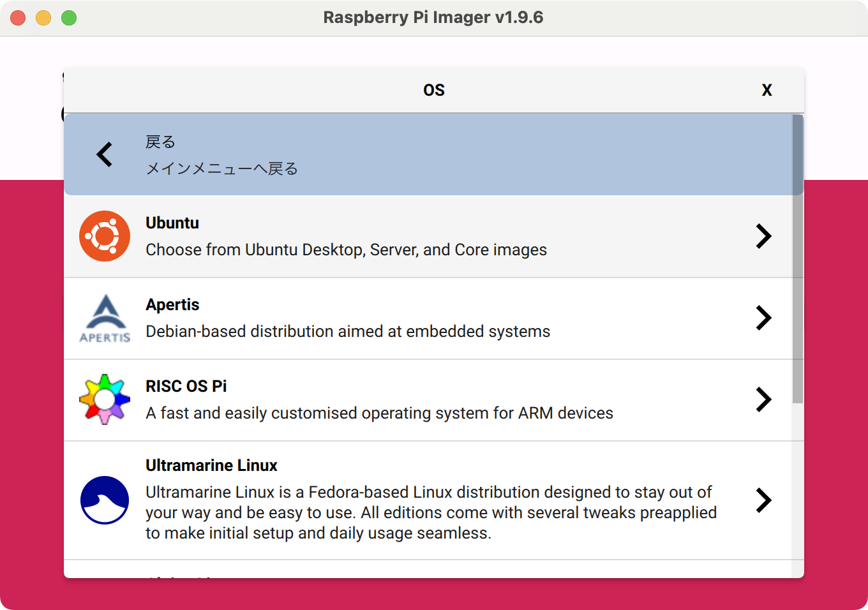Expand the Ultramarine Linux submenu chevron

coord(764,500)
